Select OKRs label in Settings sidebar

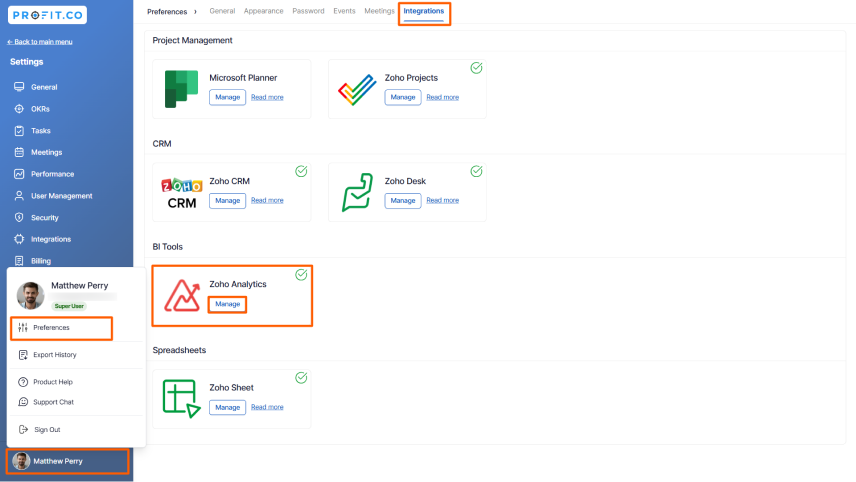(40, 109)
